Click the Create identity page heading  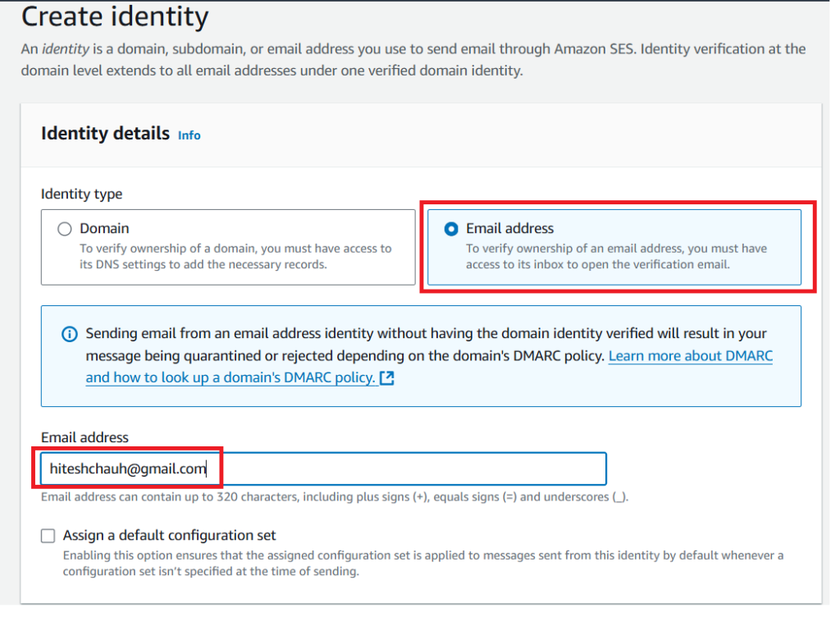(x=115, y=16)
